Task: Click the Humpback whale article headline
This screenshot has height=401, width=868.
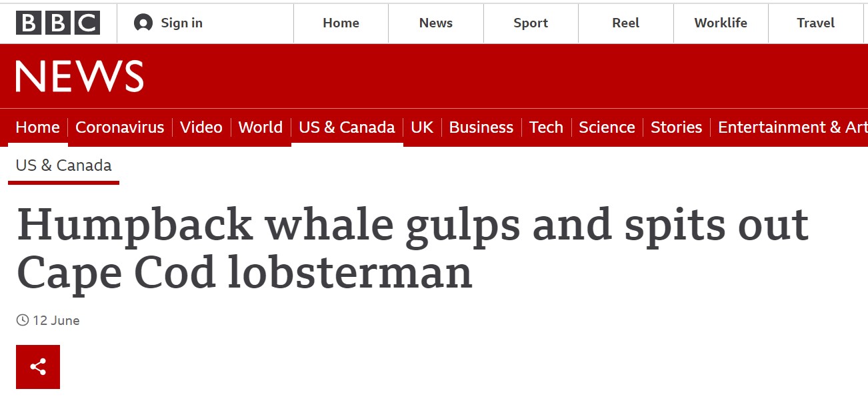Action: 412,249
